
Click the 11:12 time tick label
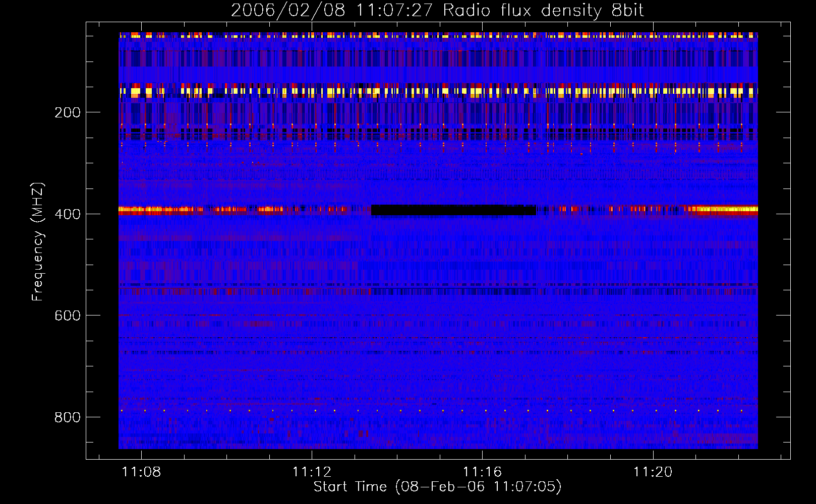312,472
